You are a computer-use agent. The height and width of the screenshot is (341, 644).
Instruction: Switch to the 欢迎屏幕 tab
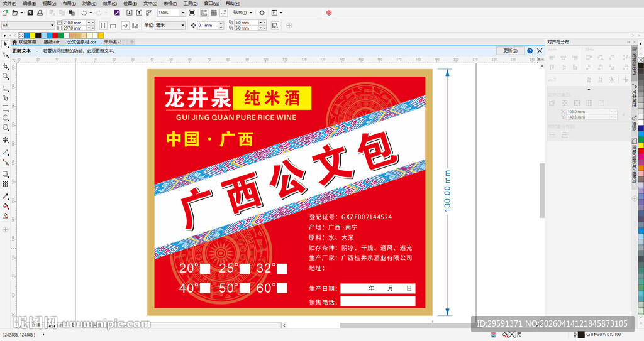pos(25,42)
